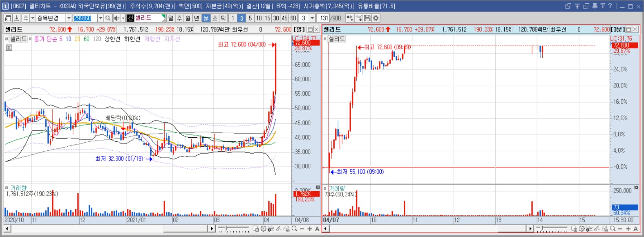Viewport: 644px width, 237px height.
Task: Click the plus zoom-in icon under 3-minute chart
Action: point(628,229)
